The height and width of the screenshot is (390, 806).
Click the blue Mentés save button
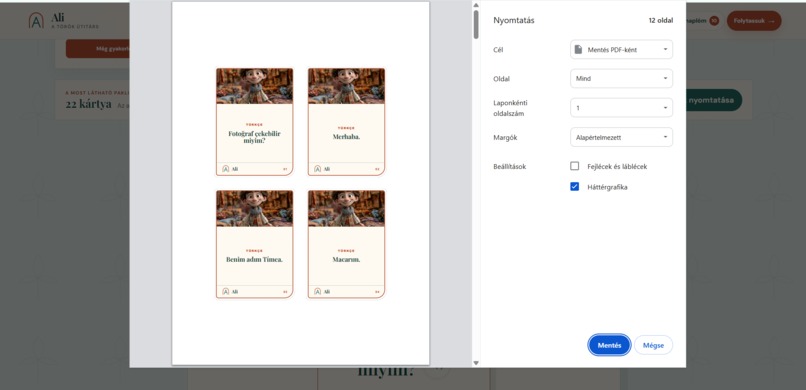pyautogui.click(x=609, y=345)
